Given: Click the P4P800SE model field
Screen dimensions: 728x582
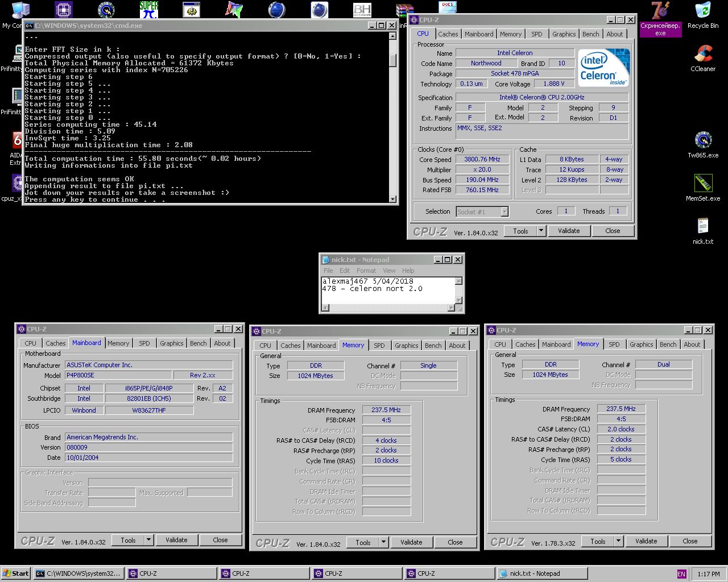Looking at the screenshot, I should [118, 375].
